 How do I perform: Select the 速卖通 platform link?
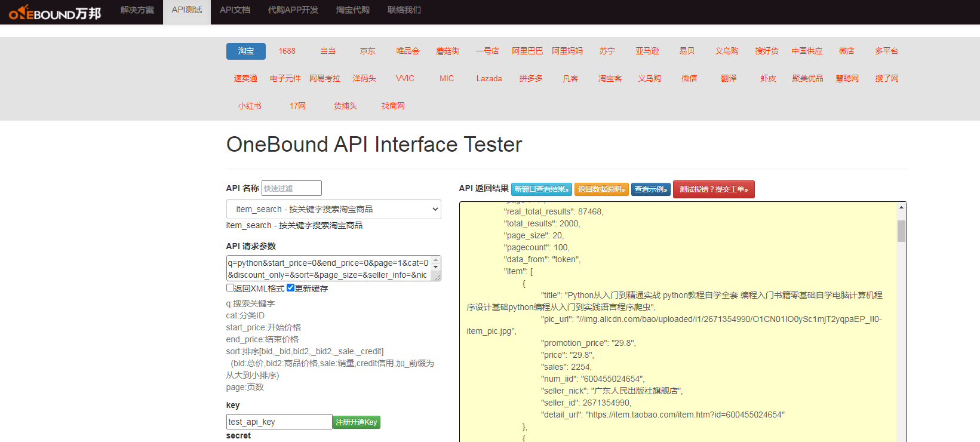(245, 79)
